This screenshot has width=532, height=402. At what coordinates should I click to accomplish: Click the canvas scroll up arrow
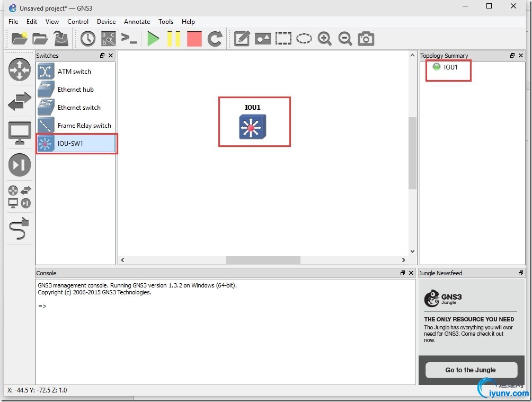click(412, 55)
